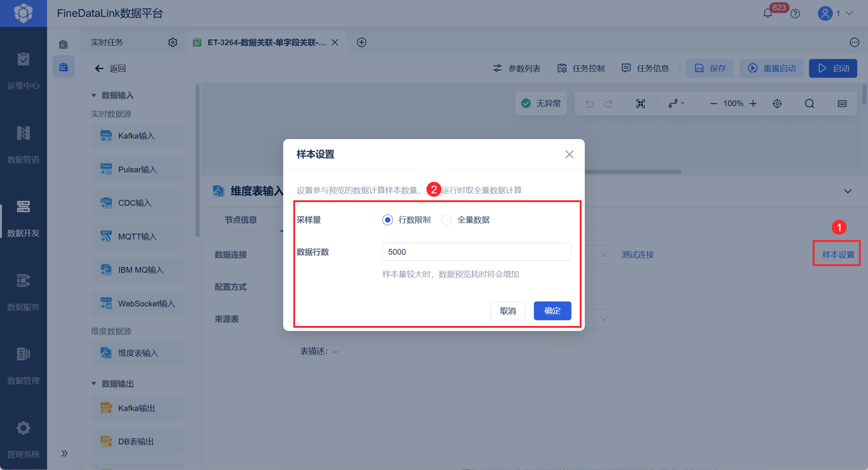This screenshot has height=470, width=868.
Task: Open the help question mark icon
Action: (x=795, y=14)
